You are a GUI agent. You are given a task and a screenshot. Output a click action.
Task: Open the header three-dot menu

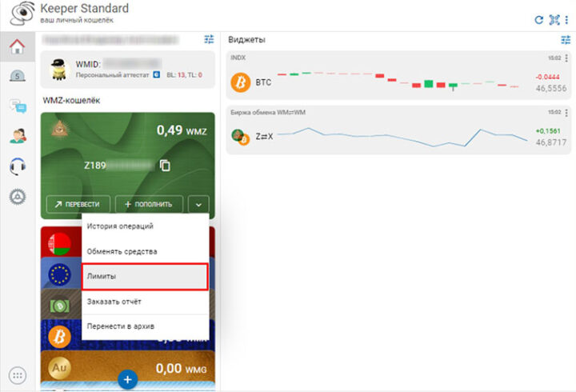[566, 20]
